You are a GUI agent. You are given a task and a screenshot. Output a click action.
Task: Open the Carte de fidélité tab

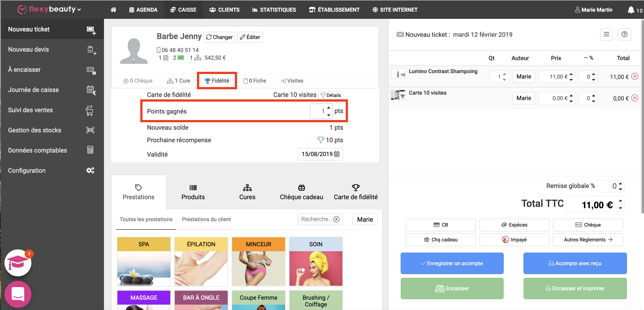pos(356,192)
